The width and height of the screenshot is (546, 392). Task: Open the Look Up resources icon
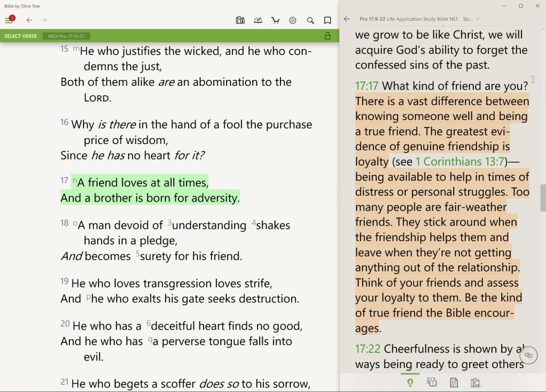(476, 382)
